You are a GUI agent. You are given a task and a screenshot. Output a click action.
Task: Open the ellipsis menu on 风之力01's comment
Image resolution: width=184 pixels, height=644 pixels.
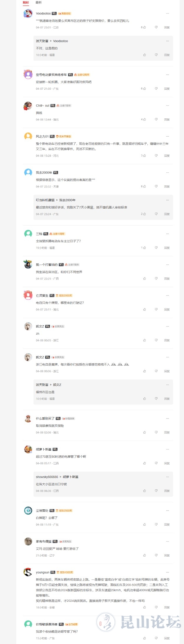tap(167, 136)
